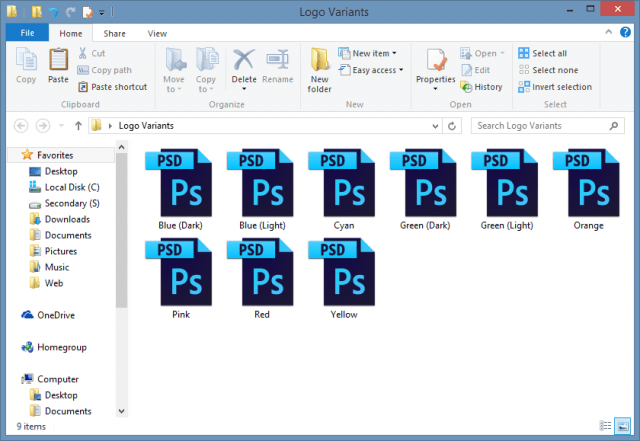Click the search magnifier icon

[613, 126]
